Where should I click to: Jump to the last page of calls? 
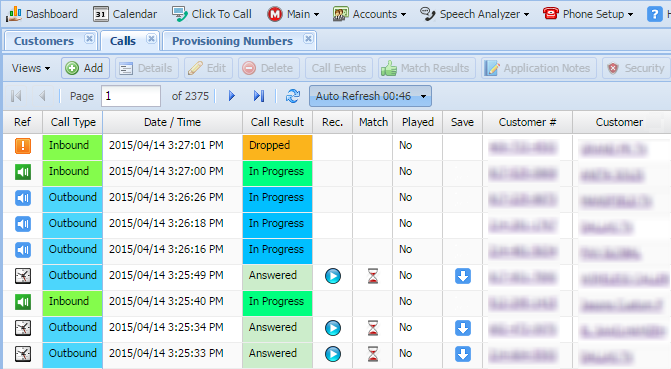(259, 96)
